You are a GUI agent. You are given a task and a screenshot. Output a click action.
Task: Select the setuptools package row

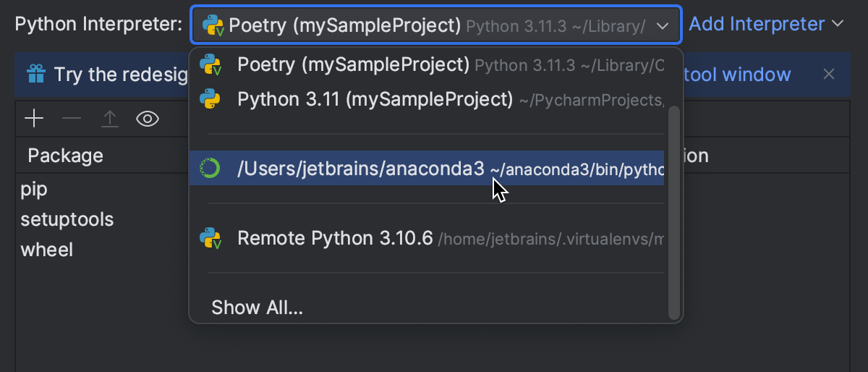click(67, 219)
